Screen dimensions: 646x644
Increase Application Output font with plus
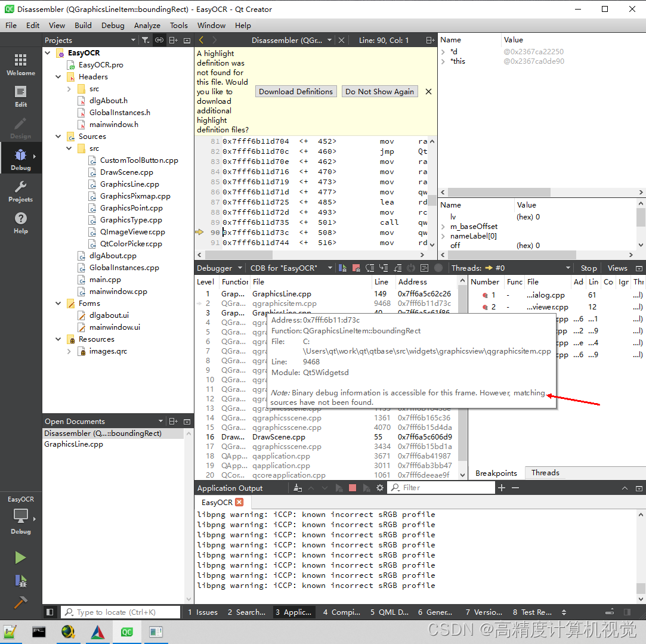coord(502,488)
